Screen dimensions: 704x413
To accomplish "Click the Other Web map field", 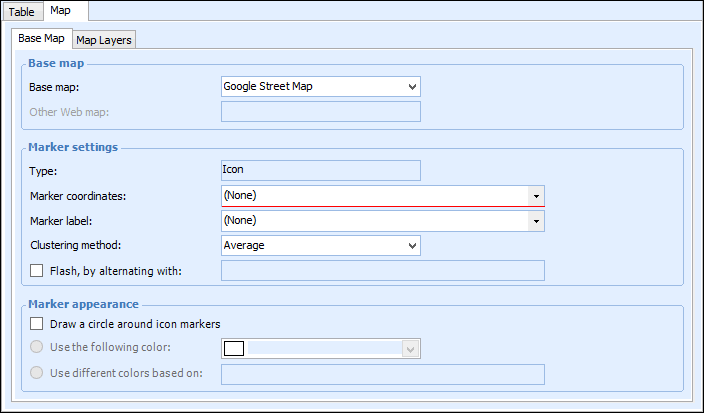I will tap(320, 112).
